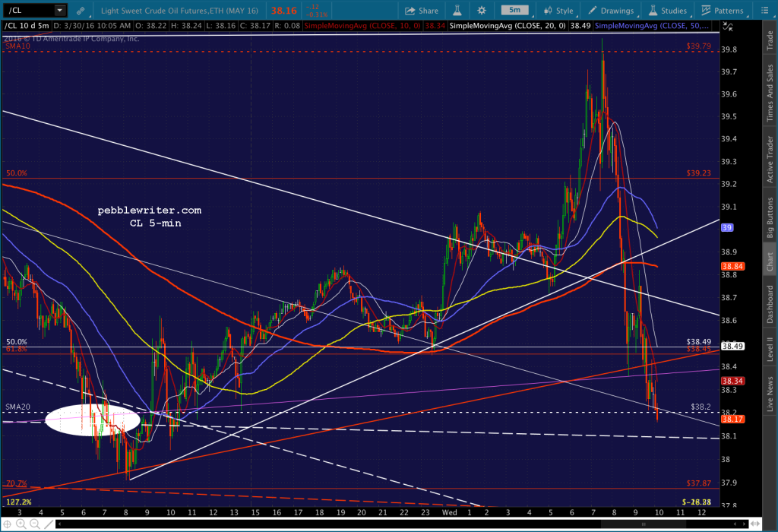Click the SMA20 label on chart

[x=18, y=407]
